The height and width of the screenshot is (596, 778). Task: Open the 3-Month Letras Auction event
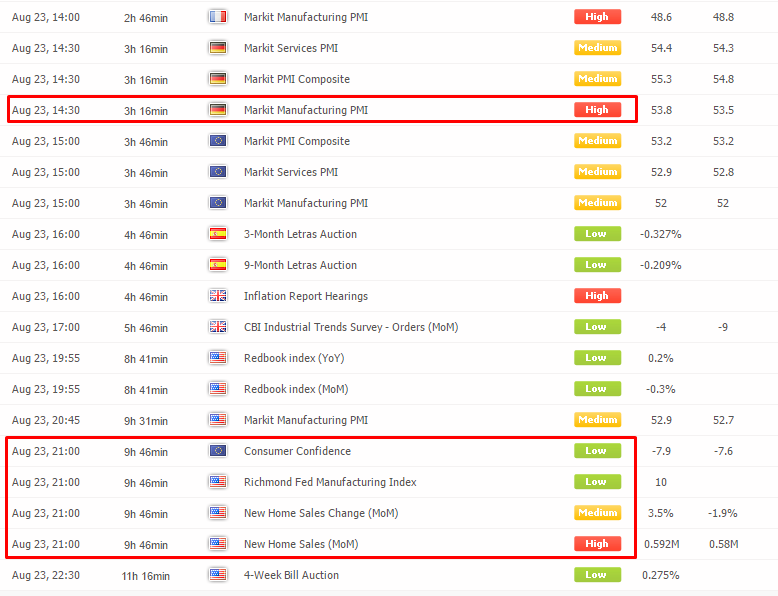(300, 234)
